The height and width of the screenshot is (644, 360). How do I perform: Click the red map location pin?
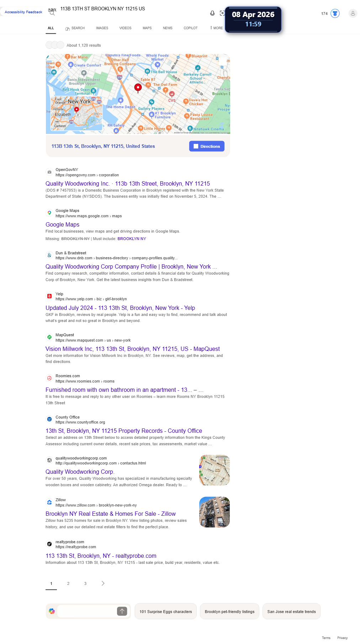coord(138,88)
